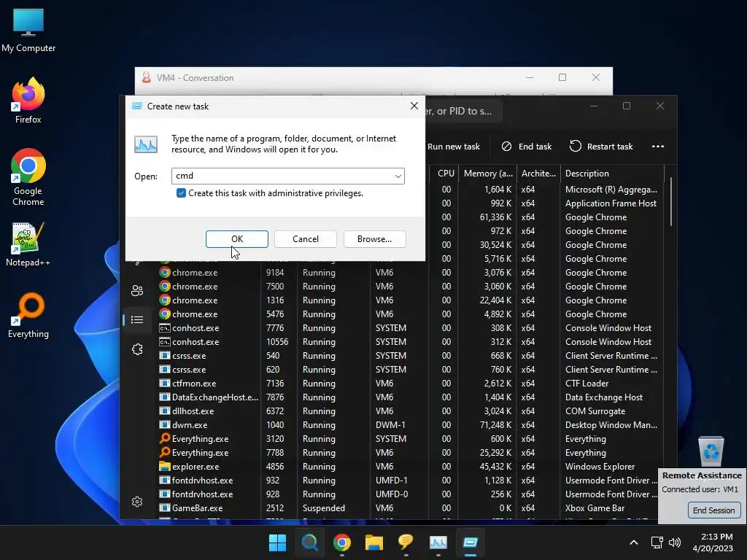
Task: Open the Firefox desktop shortcut
Action: tap(28, 101)
